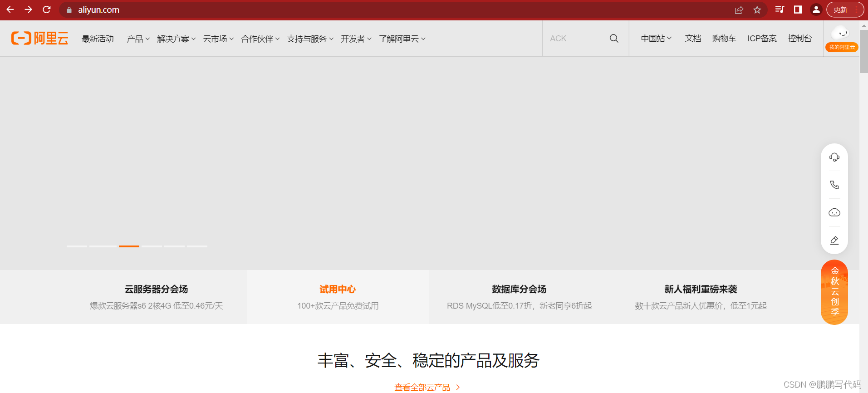This screenshot has height=393, width=868.
Task: Click the heading 丰富、安全、稳定的产品及服务
Action: coord(428,361)
